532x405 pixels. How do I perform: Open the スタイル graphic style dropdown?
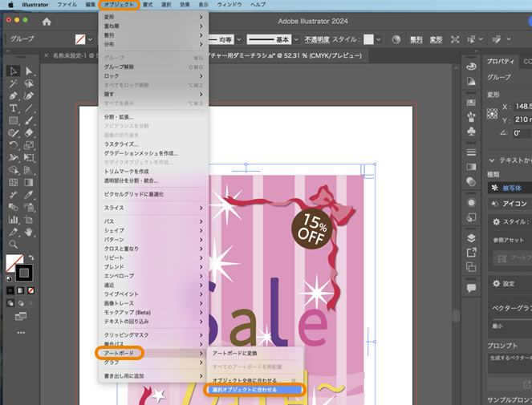click(378, 39)
